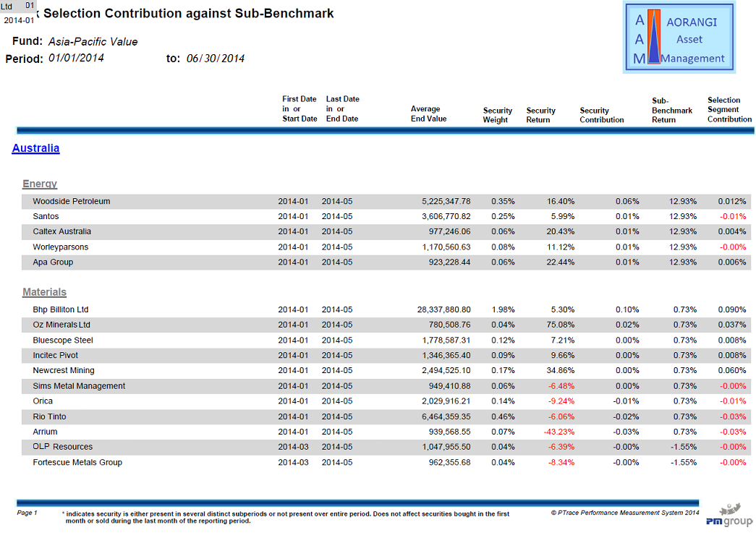Select the Fortescue Metals Group row name

77,462
